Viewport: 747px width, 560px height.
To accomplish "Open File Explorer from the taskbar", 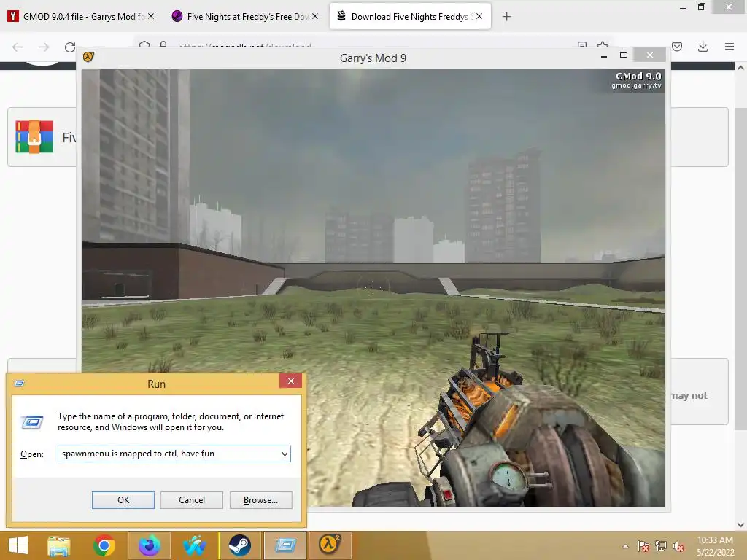I will (58, 545).
